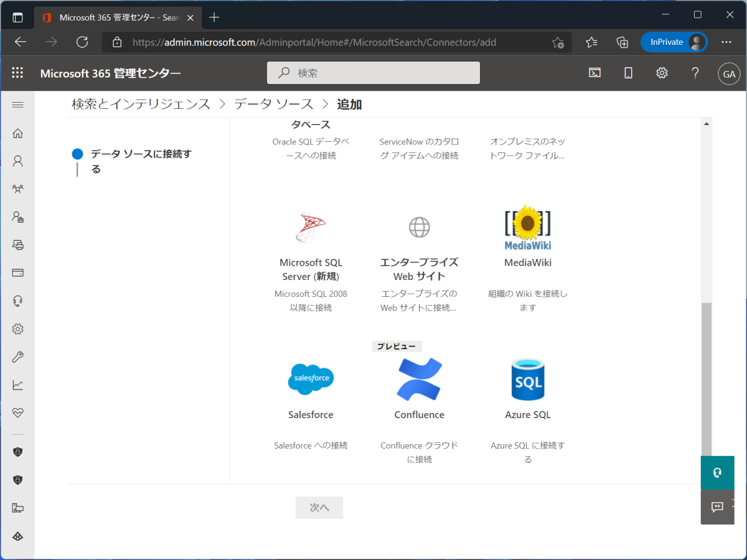747x560 pixels.
Task: Click Confluence クラウドに接続 description
Action: [420, 452]
